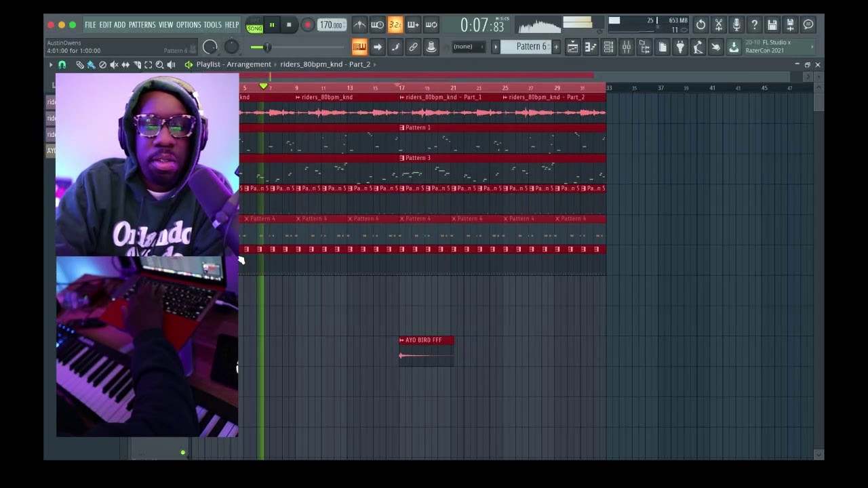This screenshot has height=488, width=868.
Task: Switch playback mode to SONG
Action: point(254,28)
